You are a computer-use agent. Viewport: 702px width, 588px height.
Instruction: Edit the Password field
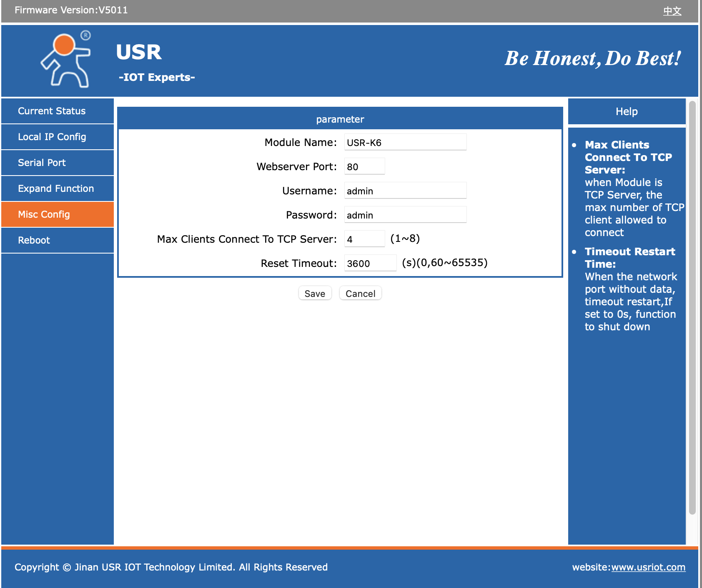click(x=405, y=214)
